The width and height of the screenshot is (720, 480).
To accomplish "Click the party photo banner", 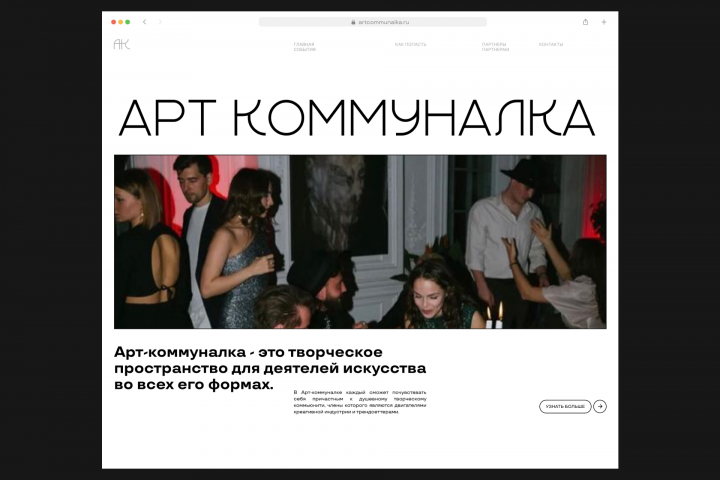I will [x=360, y=242].
